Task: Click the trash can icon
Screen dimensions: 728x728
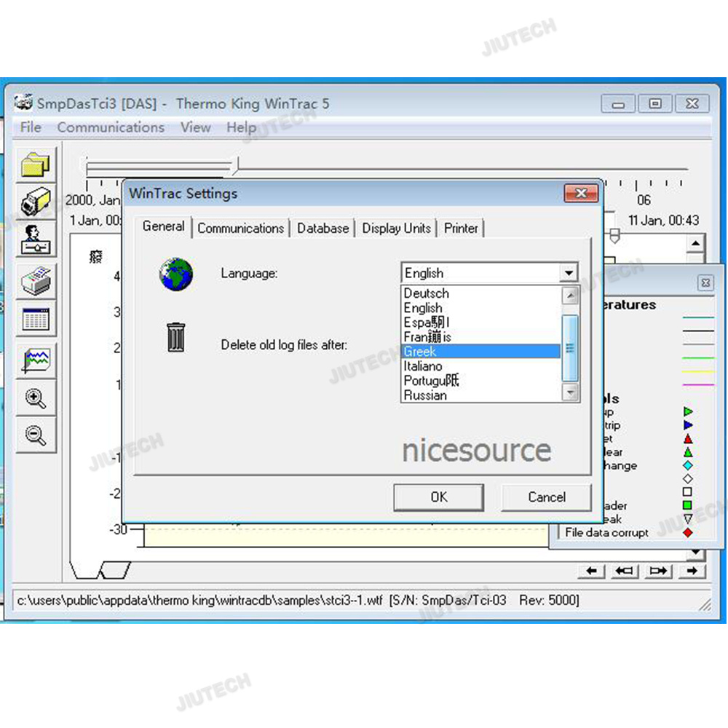Action: tap(176, 338)
